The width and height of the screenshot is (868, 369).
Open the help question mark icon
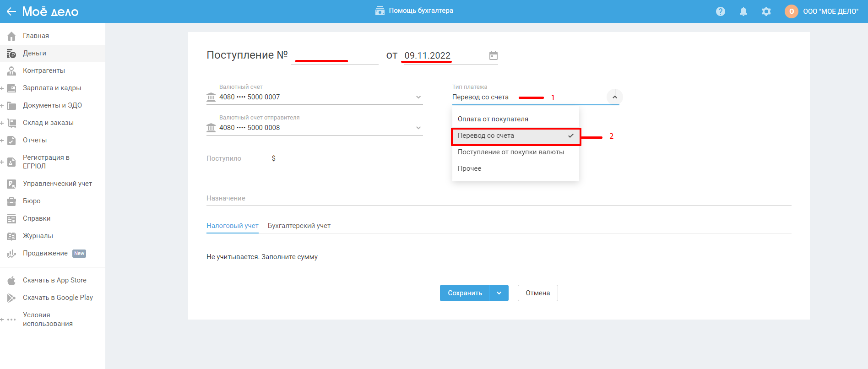coord(721,11)
